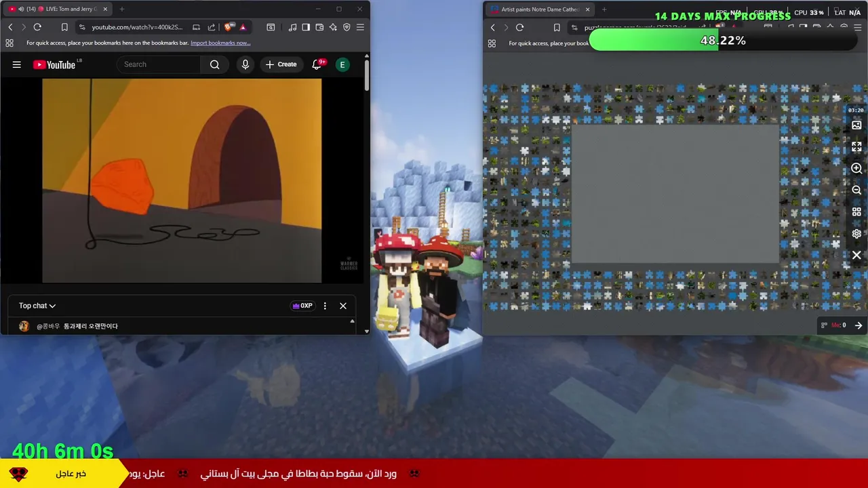Close the Artist paints Notre Dame tab

click(587, 9)
